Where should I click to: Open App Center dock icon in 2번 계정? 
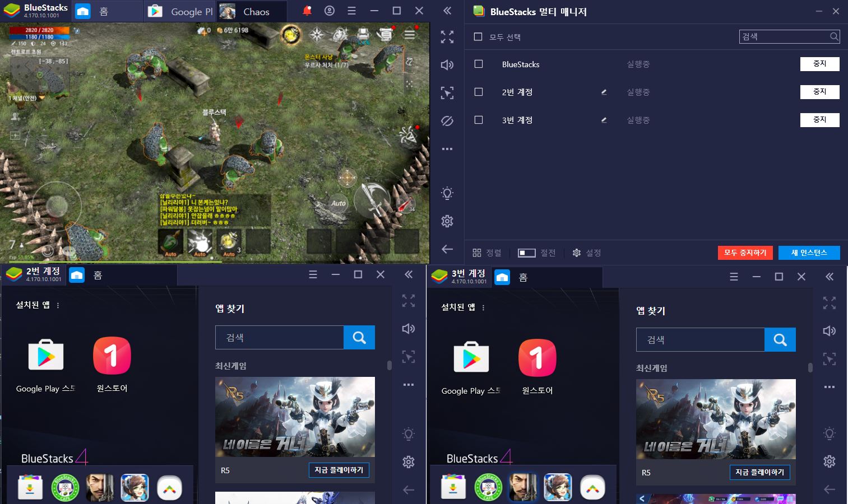pyautogui.click(x=30, y=488)
